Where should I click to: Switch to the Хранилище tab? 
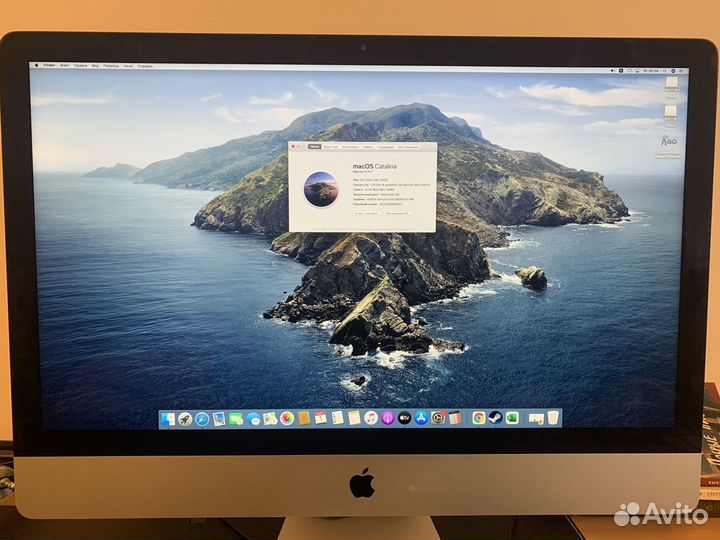click(x=350, y=147)
